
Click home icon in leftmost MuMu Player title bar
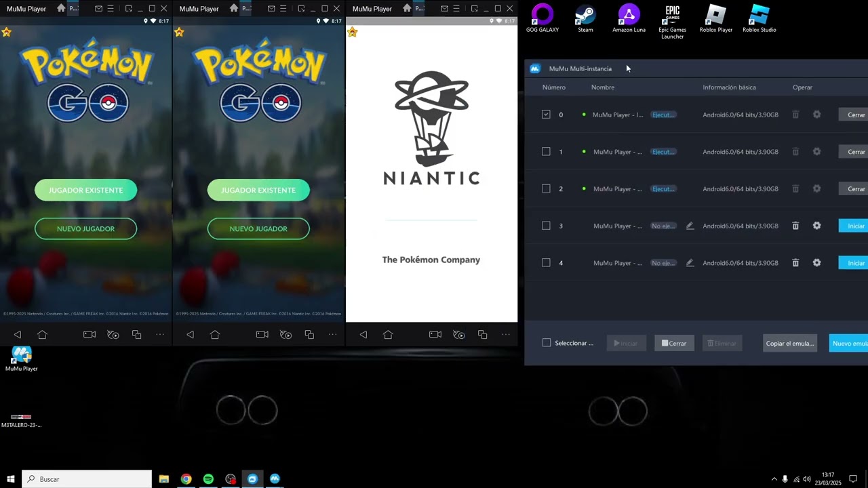[61, 9]
